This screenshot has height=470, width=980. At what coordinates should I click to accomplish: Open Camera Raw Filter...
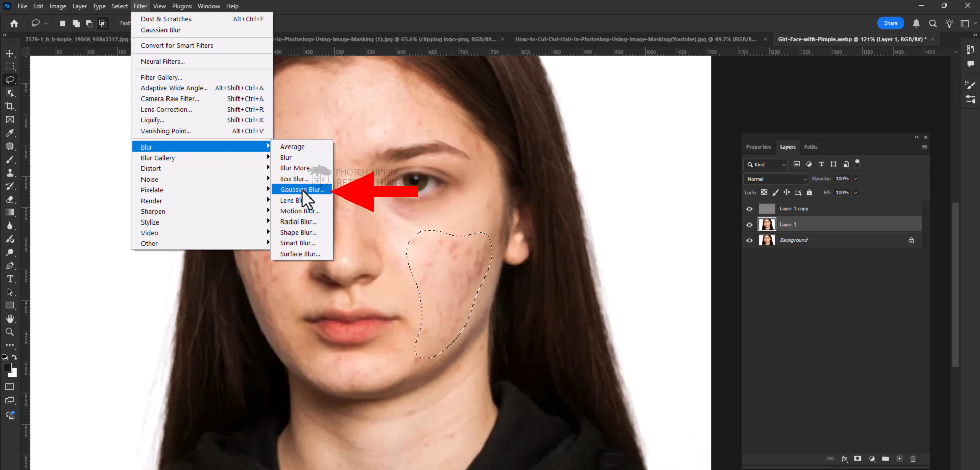(x=202, y=98)
